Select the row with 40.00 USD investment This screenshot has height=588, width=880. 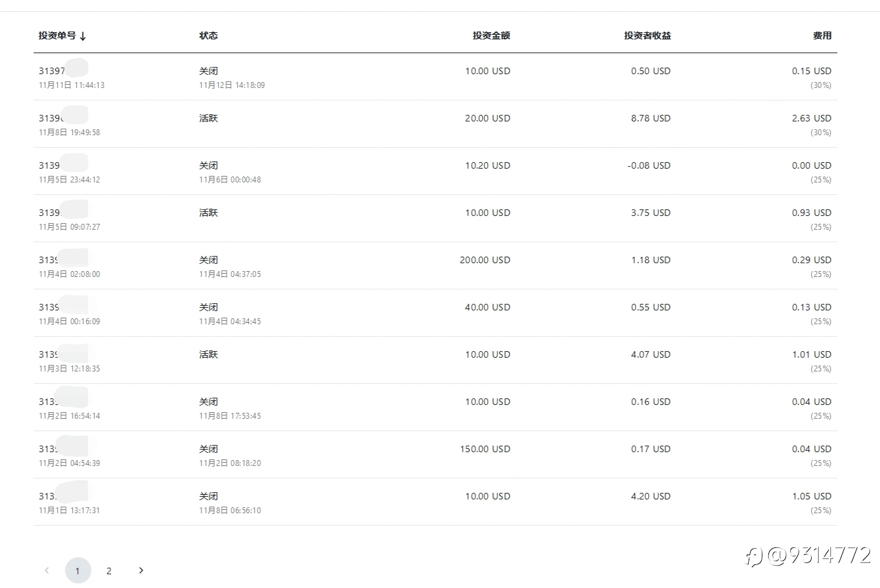[487, 307]
